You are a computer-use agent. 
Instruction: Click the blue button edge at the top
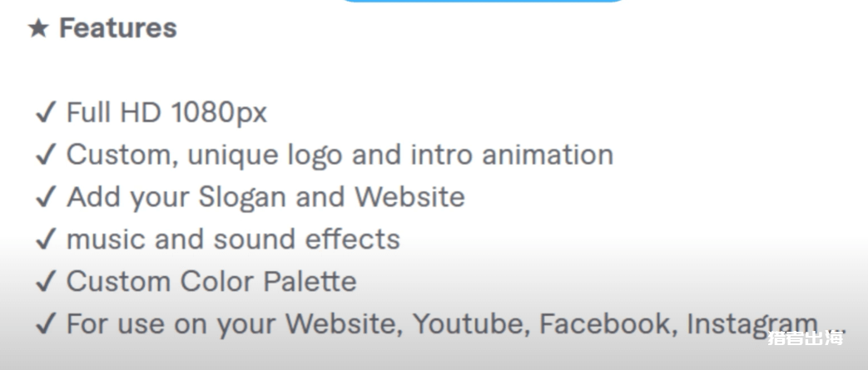tap(483, 1)
